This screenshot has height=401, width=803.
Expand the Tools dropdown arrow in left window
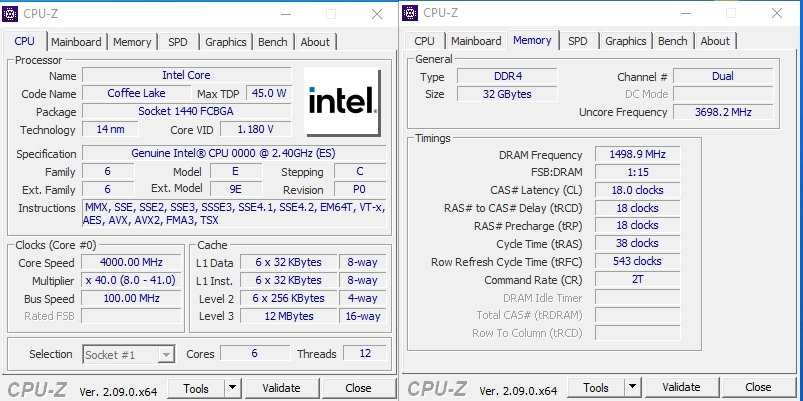[232, 387]
